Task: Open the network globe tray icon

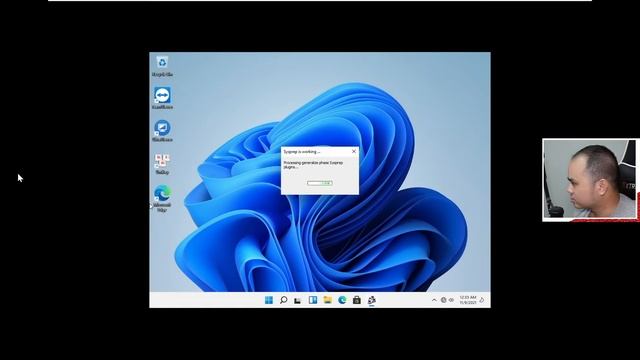Action: [x=444, y=300]
